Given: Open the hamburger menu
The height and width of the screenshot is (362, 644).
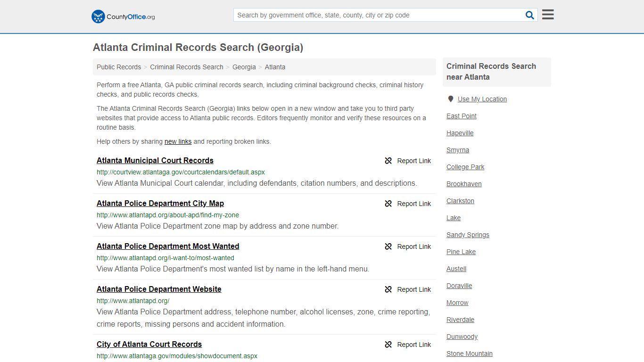Looking at the screenshot, I should (548, 15).
